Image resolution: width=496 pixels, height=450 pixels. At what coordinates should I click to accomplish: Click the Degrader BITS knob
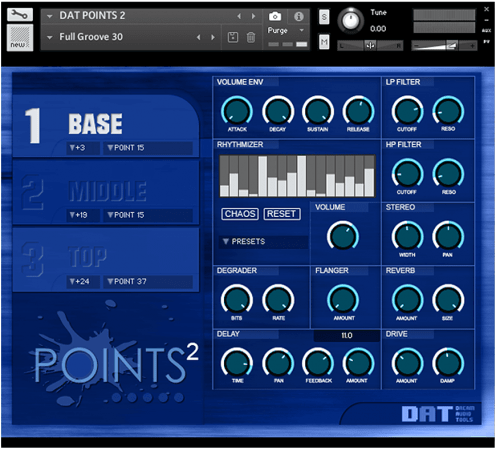[x=237, y=300]
